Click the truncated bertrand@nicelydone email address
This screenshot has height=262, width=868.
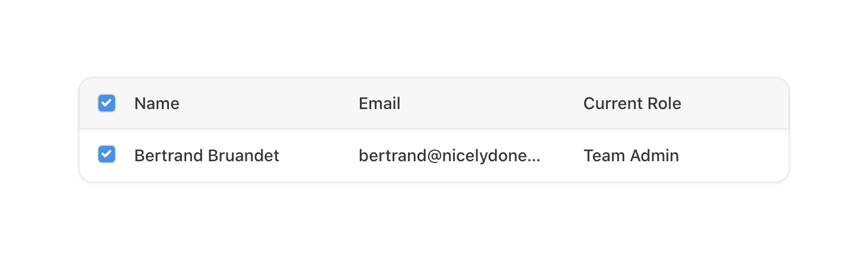(449, 156)
